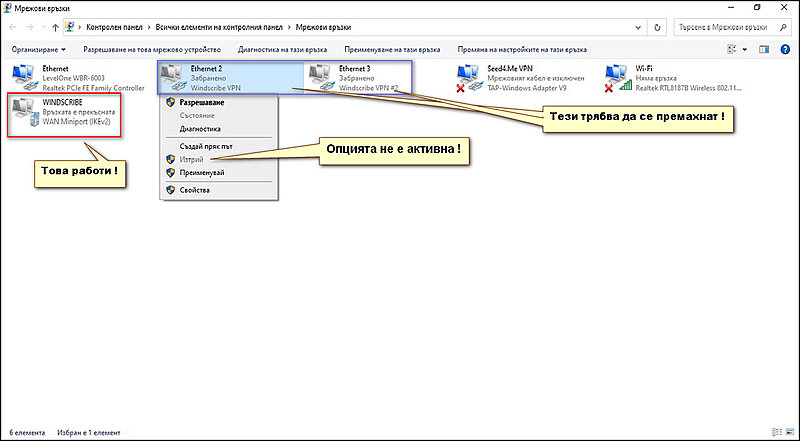Click Разрешаване на това мрежово устройство
800x441 pixels.
click(152, 50)
